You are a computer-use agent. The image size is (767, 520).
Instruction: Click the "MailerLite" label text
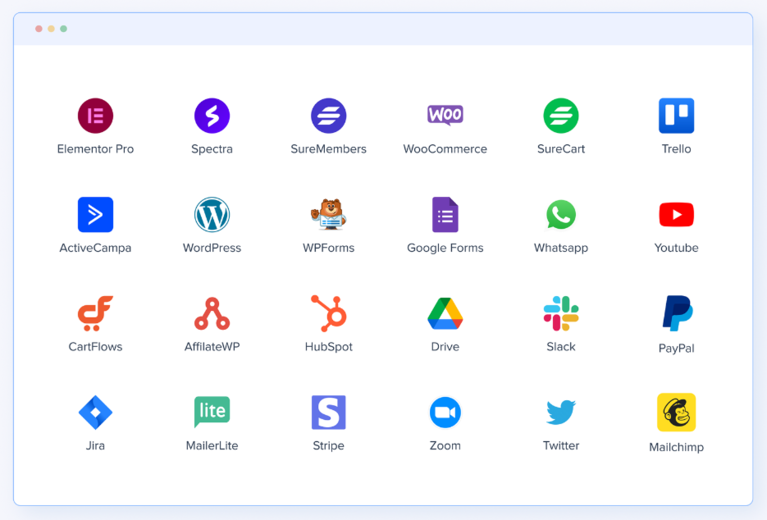coord(212,445)
